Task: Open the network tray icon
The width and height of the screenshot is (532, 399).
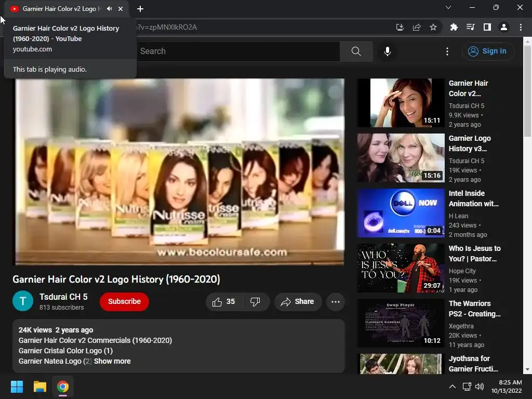Action: [467, 387]
